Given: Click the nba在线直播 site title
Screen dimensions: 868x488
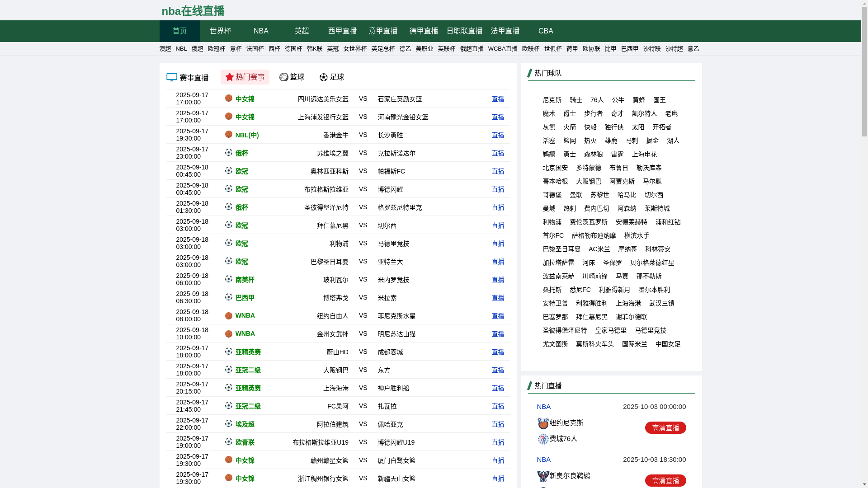Looking at the screenshot, I should tap(193, 11).
